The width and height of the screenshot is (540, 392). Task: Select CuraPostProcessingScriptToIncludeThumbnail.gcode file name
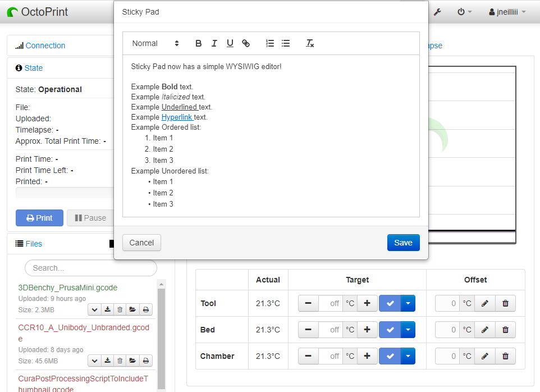point(83,384)
